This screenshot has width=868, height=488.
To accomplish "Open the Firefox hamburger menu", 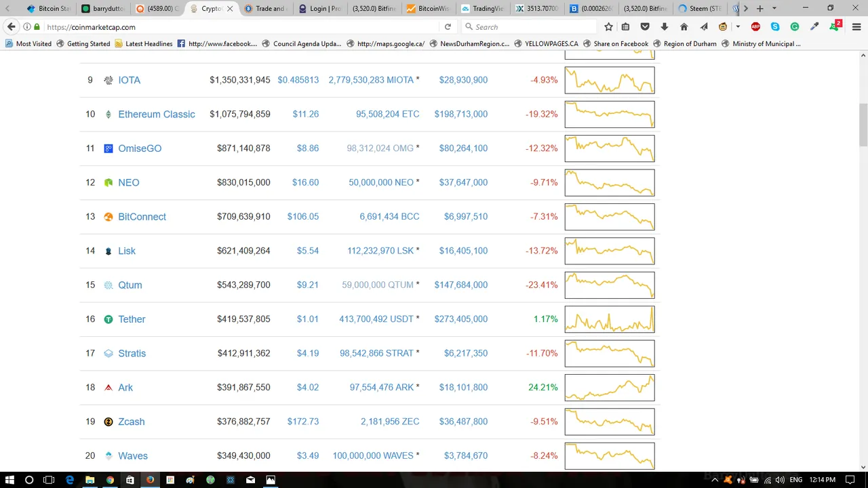I will [x=855, y=27].
